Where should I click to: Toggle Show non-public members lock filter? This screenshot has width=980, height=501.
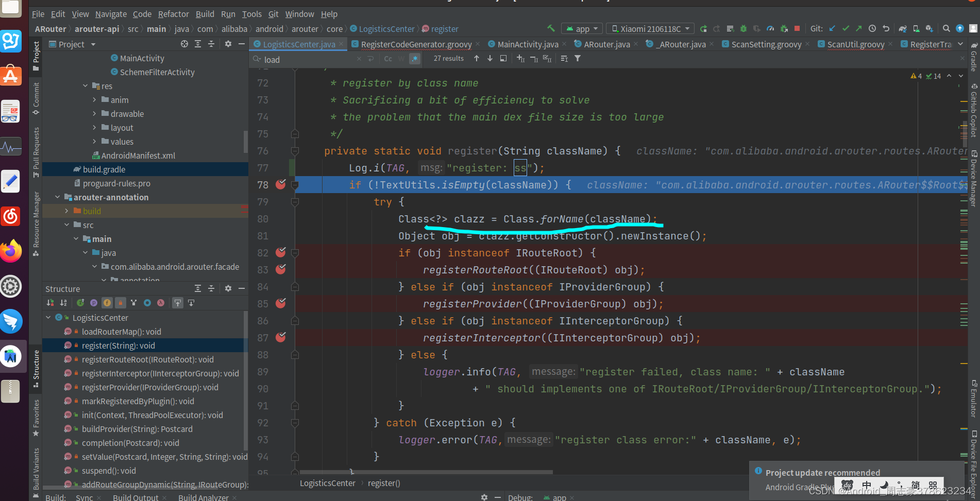pos(121,303)
